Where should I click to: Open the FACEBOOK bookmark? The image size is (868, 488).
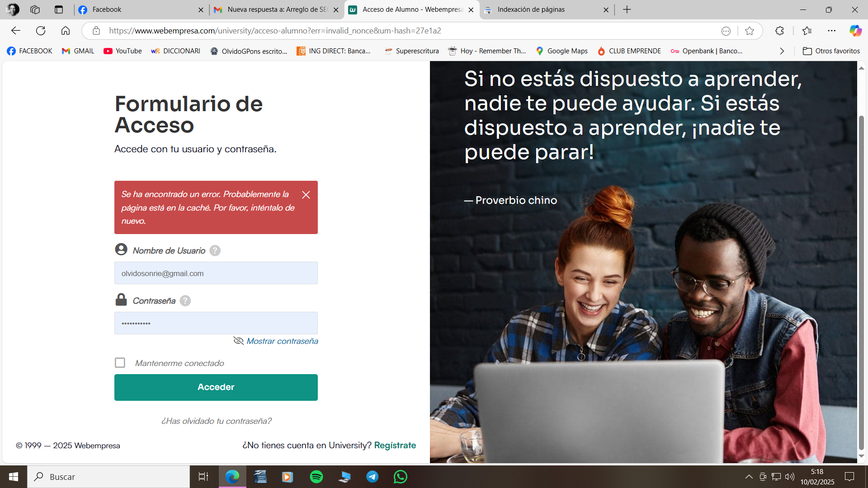point(30,51)
